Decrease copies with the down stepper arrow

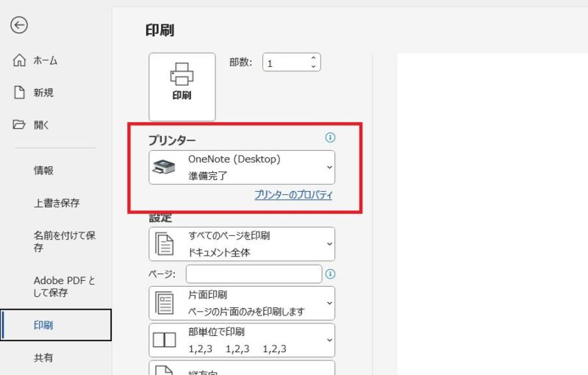[x=314, y=67]
